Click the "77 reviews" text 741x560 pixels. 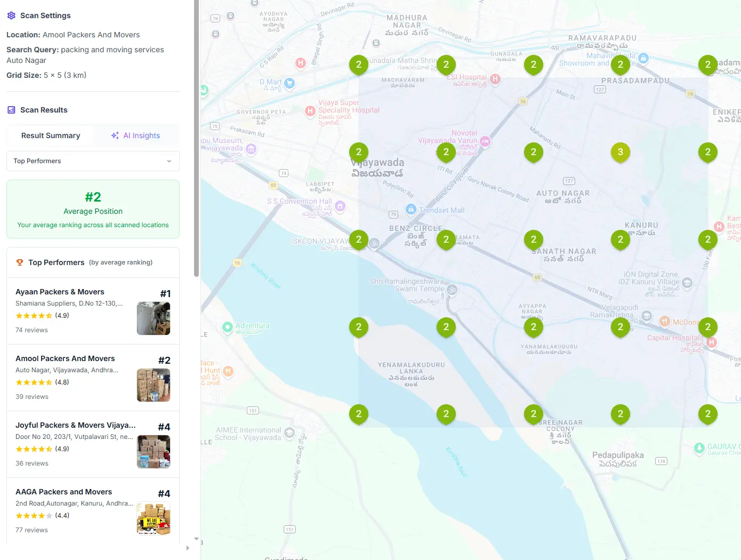click(x=31, y=530)
